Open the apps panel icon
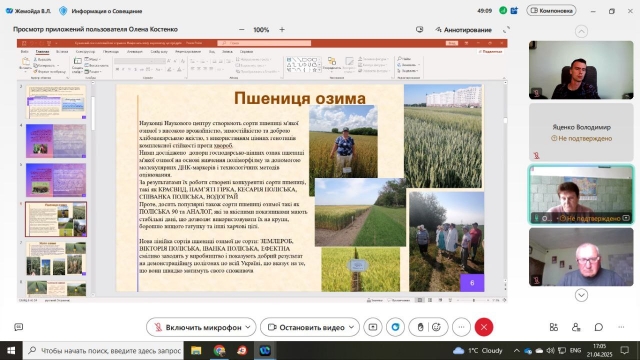 coord(553,327)
